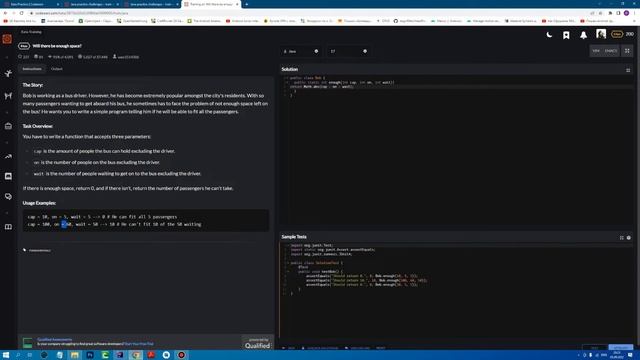Open the Qualified Assessments link
Screen dimensions: 640x360
(54, 340)
